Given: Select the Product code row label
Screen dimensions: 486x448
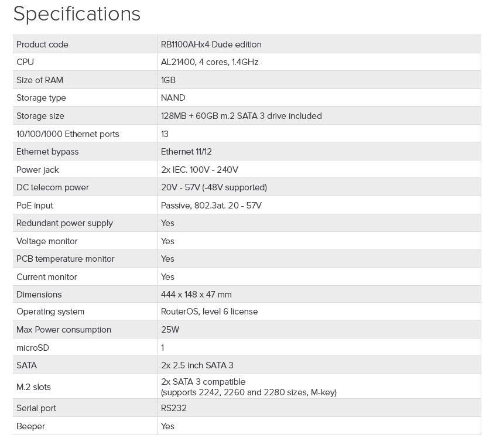Looking at the screenshot, I should [x=42, y=45].
